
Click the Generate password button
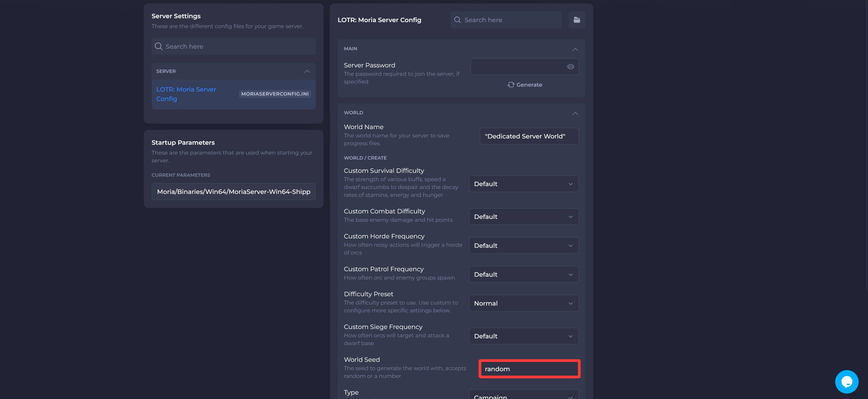click(x=525, y=85)
